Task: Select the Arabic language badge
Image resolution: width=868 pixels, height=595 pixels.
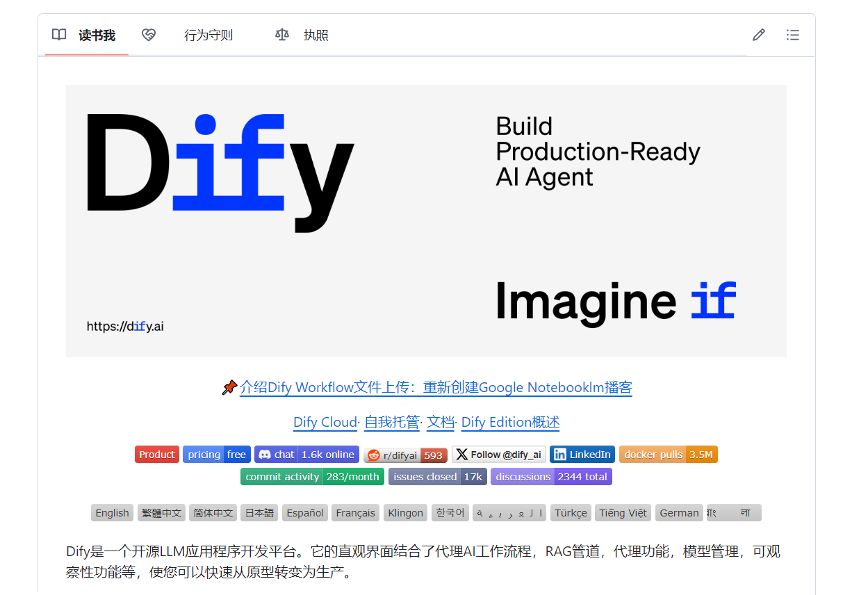Action: (509, 513)
